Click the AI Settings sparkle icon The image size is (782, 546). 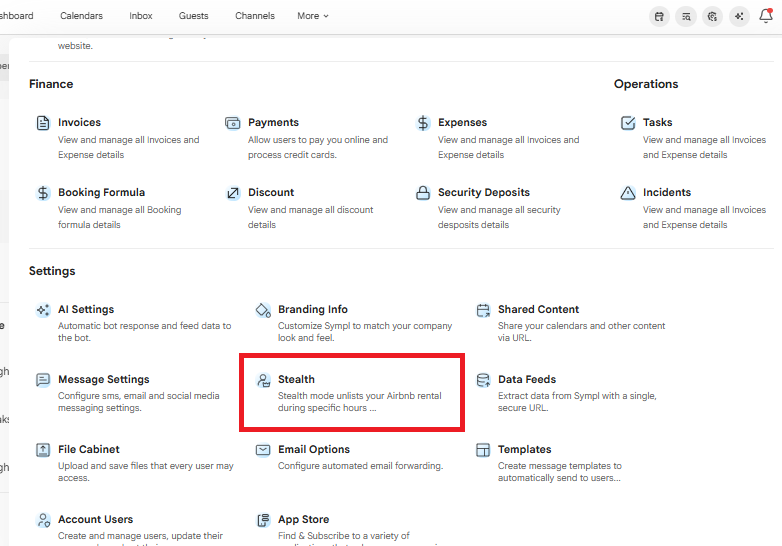click(43, 310)
